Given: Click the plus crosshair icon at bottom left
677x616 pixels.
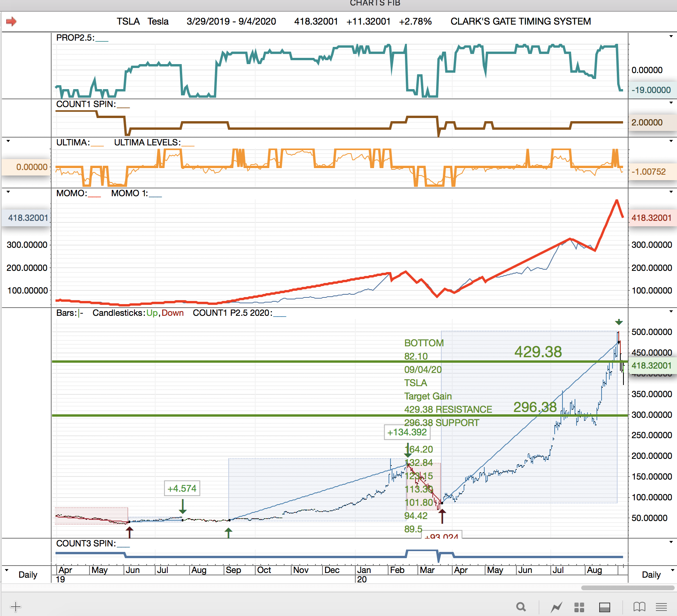Looking at the screenshot, I should 16,607.
